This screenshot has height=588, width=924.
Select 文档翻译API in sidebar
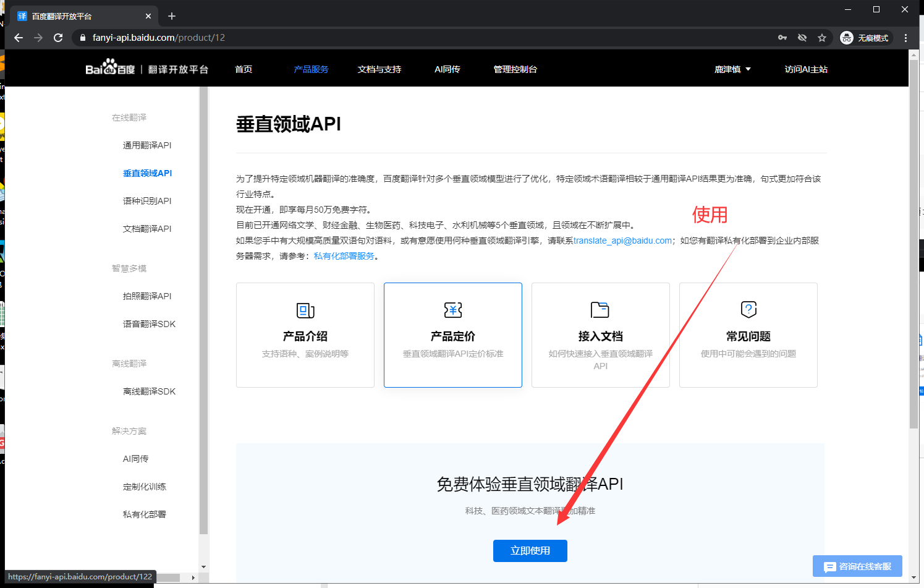147,229
